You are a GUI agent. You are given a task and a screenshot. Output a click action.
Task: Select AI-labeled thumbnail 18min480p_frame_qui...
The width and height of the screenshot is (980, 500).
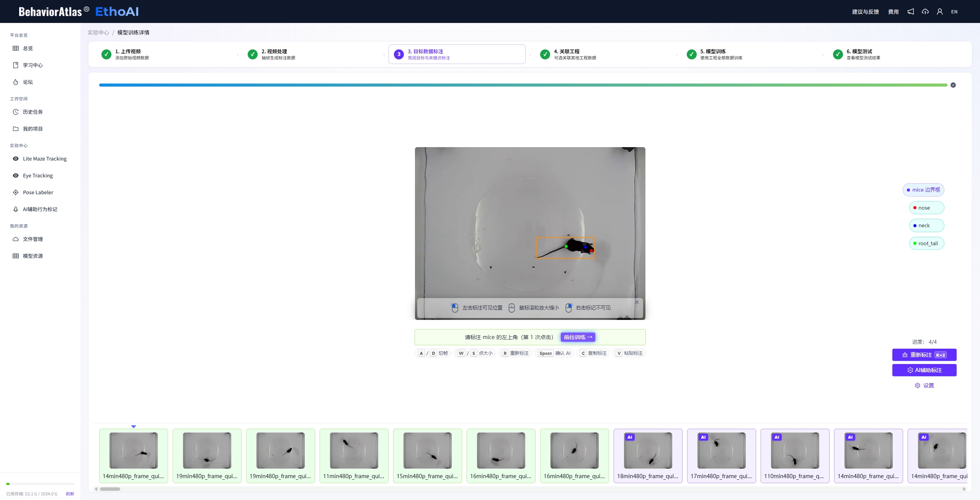click(x=648, y=456)
